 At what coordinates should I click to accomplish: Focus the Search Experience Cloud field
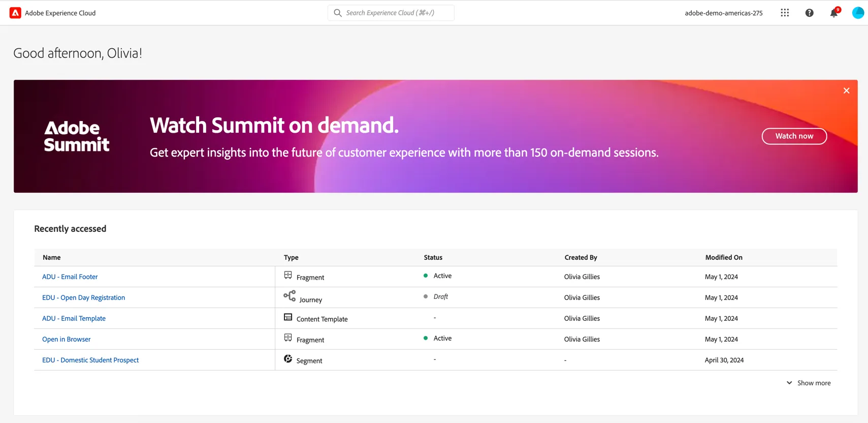click(x=391, y=13)
